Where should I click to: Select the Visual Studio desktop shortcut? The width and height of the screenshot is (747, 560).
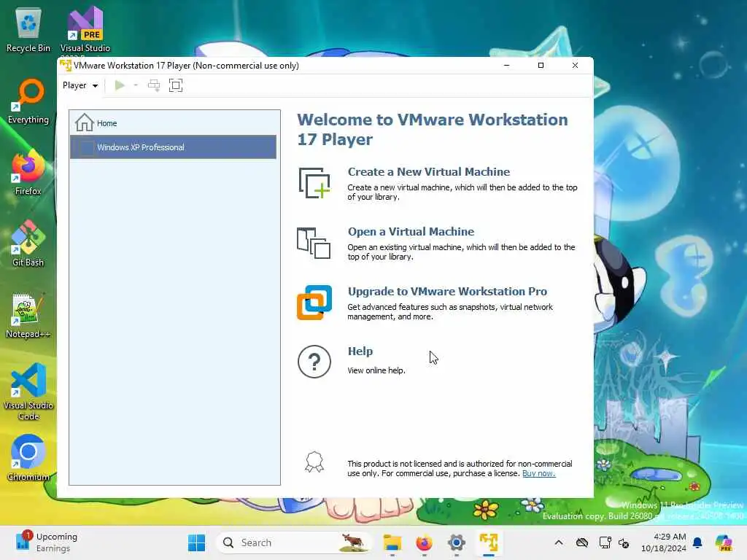click(85, 30)
